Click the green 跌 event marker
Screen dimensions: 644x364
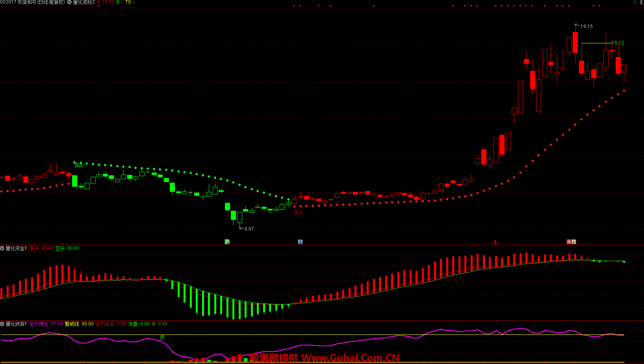227,241
